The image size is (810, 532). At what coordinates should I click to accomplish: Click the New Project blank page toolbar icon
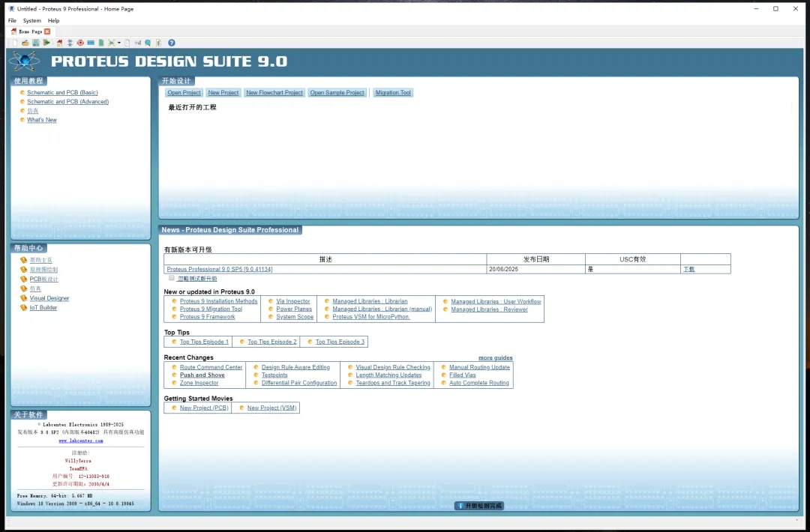tap(15, 43)
